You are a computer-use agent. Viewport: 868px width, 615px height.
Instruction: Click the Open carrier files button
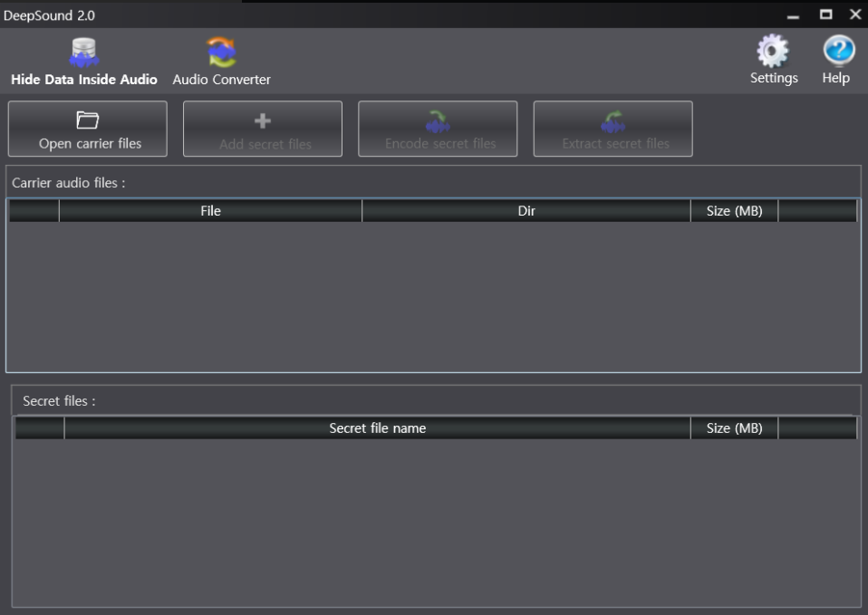tap(88, 129)
